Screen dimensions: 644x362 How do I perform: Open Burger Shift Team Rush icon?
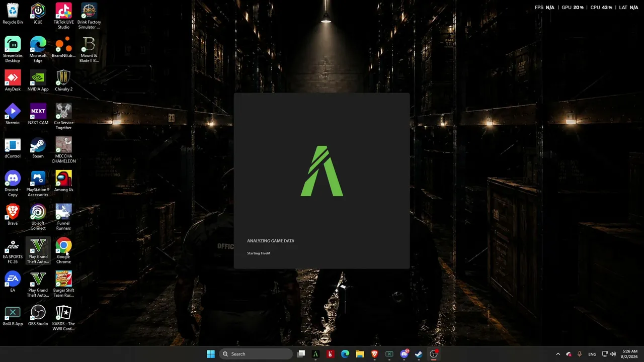[x=63, y=285]
